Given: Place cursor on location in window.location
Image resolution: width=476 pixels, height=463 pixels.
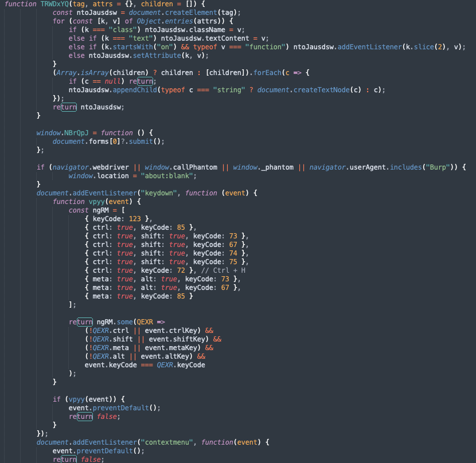Looking at the screenshot, I should point(112,176).
